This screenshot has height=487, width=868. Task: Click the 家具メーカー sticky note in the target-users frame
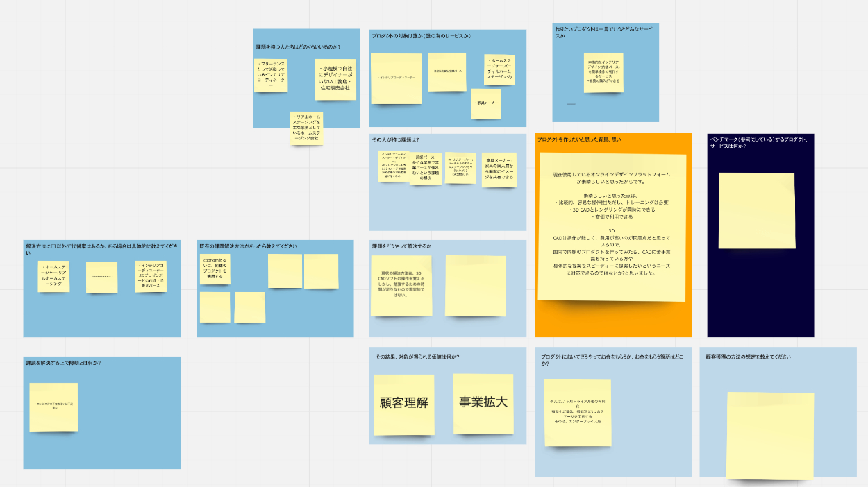[486, 103]
